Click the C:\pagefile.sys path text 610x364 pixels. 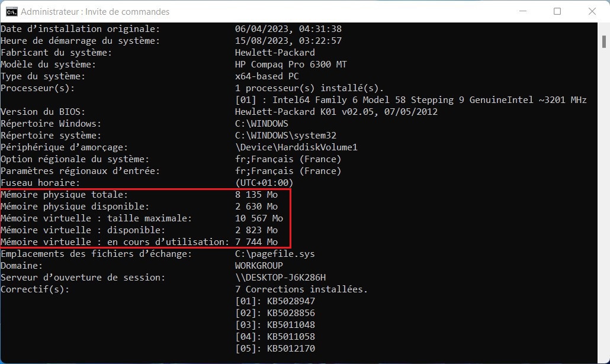click(x=275, y=254)
